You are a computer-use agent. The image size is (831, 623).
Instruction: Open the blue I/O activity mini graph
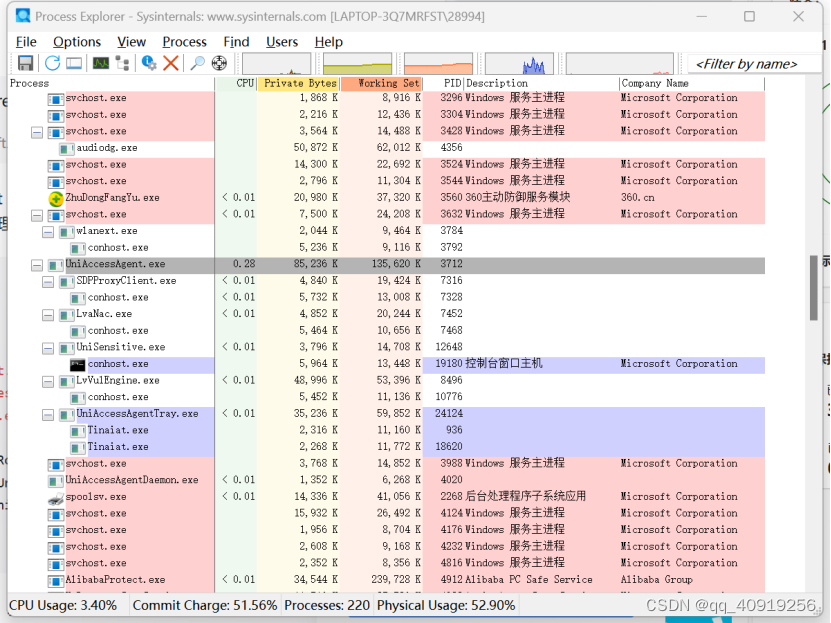(x=519, y=64)
